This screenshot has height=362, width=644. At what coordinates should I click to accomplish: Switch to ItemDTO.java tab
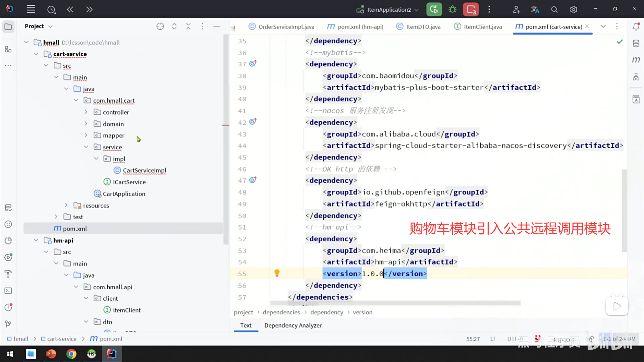pos(423,26)
